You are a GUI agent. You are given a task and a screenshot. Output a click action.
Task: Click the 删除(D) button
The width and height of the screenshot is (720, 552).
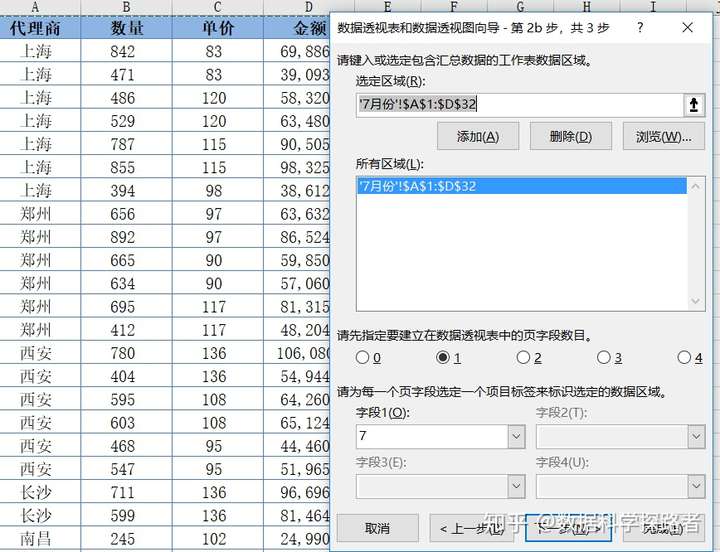click(x=571, y=136)
